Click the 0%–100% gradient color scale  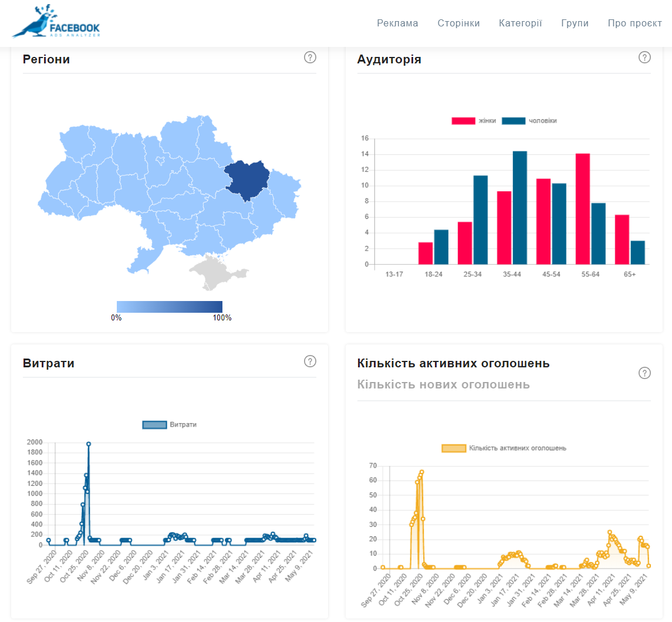coord(170,307)
